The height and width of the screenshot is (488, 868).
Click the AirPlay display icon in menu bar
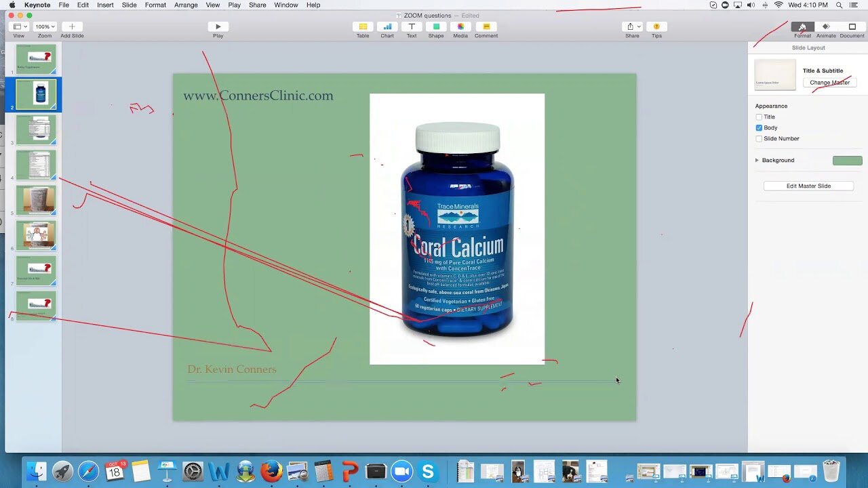[x=738, y=5]
